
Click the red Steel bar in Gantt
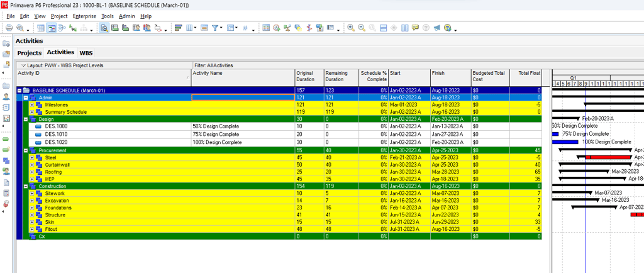(608, 158)
